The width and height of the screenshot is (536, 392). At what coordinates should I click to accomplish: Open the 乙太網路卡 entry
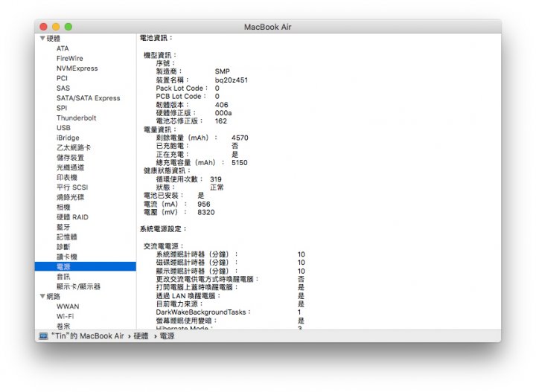click(74, 147)
